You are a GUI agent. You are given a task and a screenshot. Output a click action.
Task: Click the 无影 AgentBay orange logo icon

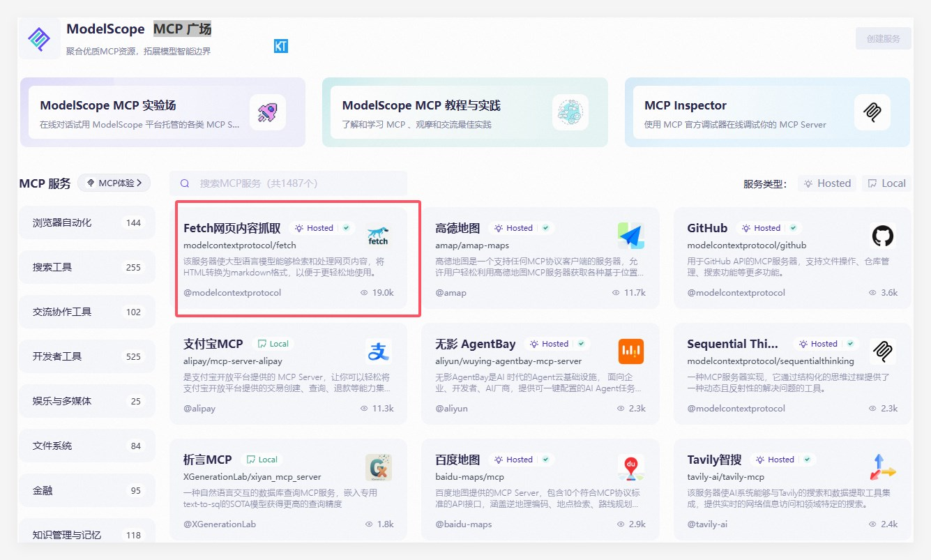[x=630, y=351]
